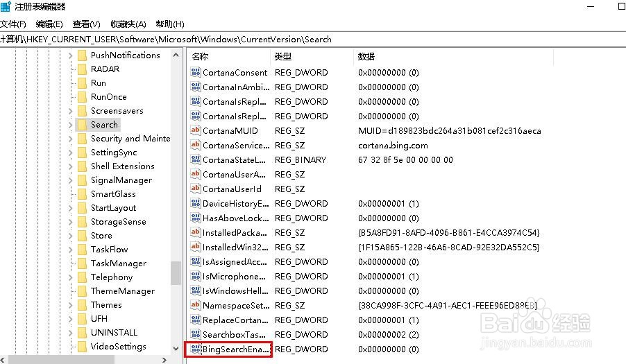Select the CortanaIsRepl... entry above CortanaMUID
The height and width of the screenshot is (364, 626).
click(235, 116)
